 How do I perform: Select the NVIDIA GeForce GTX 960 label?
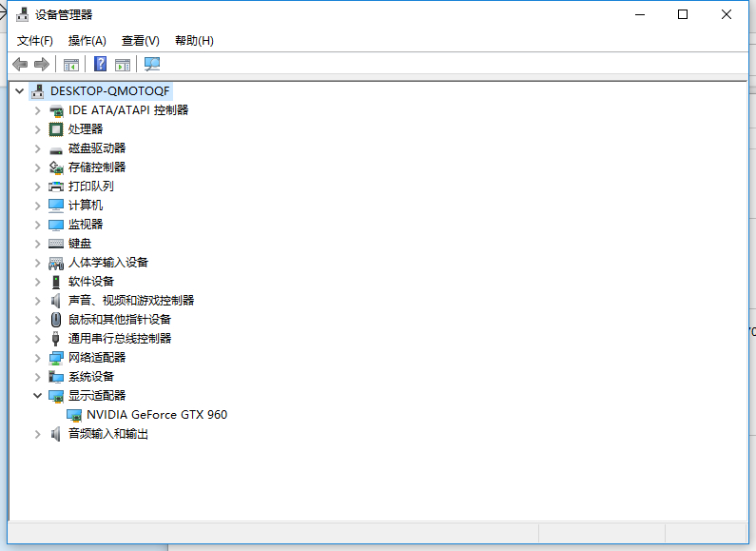click(157, 415)
